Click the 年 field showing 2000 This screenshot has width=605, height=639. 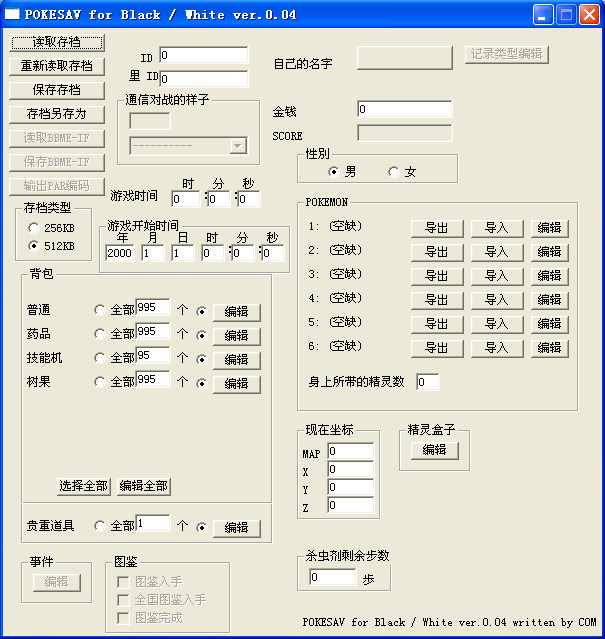click(x=119, y=253)
